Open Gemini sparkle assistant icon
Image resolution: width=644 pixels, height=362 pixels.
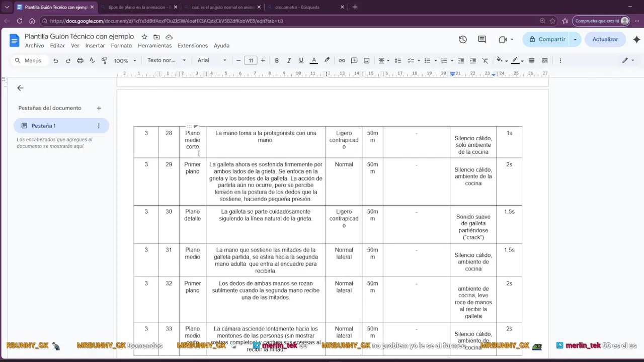[x=636, y=39]
